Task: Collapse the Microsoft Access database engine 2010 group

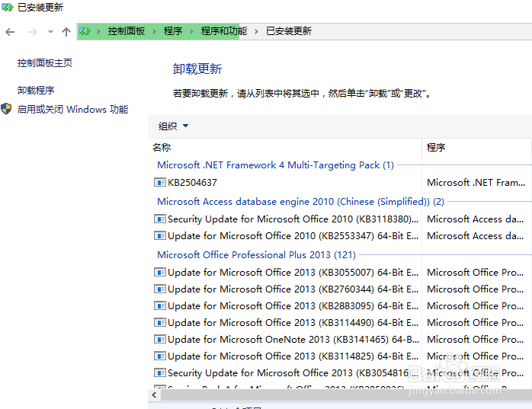Action: point(300,202)
